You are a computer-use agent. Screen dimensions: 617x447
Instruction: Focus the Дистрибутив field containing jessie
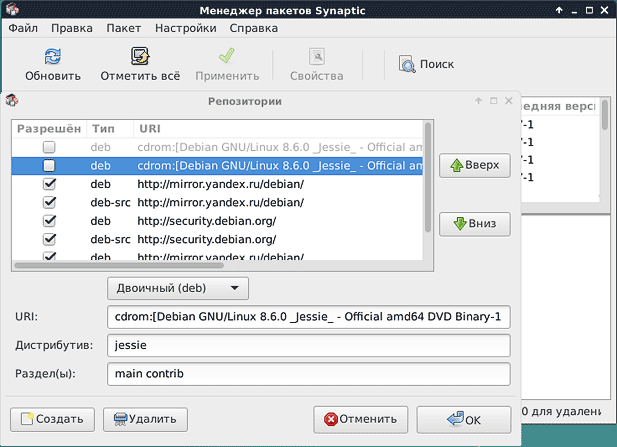click(308, 345)
